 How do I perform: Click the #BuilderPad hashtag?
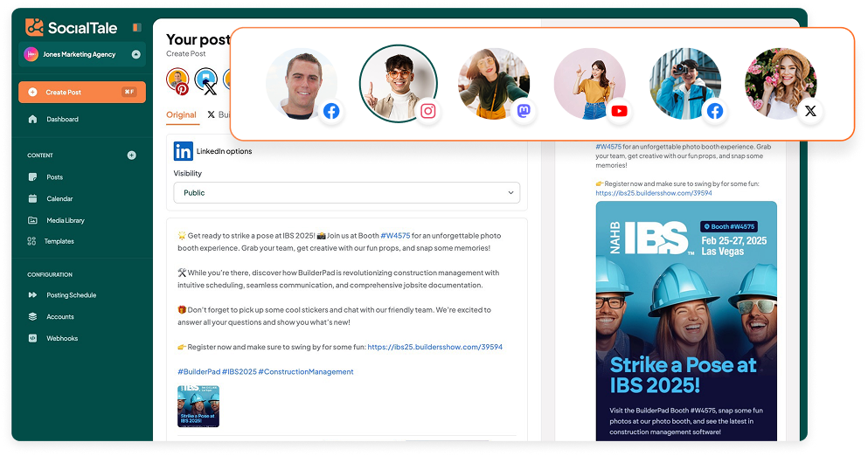click(198, 372)
